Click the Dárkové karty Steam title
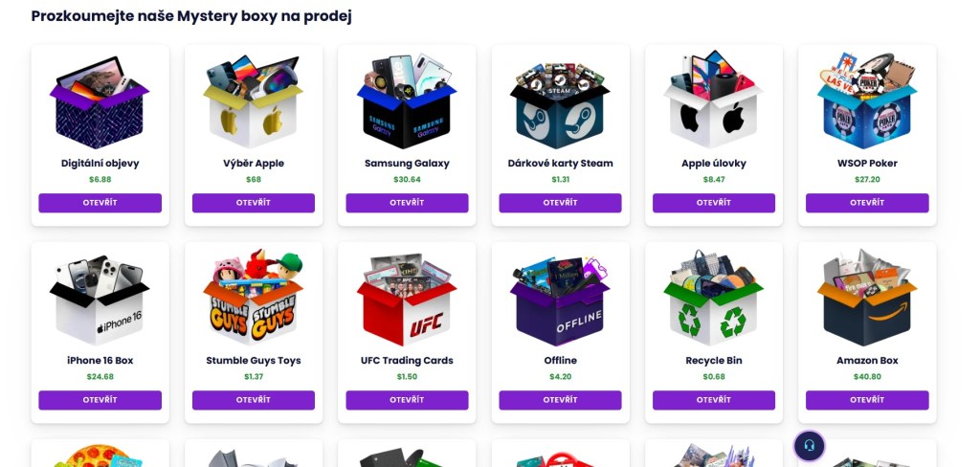Screen dimensions: 980x467 pyautogui.click(x=560, y=164)
